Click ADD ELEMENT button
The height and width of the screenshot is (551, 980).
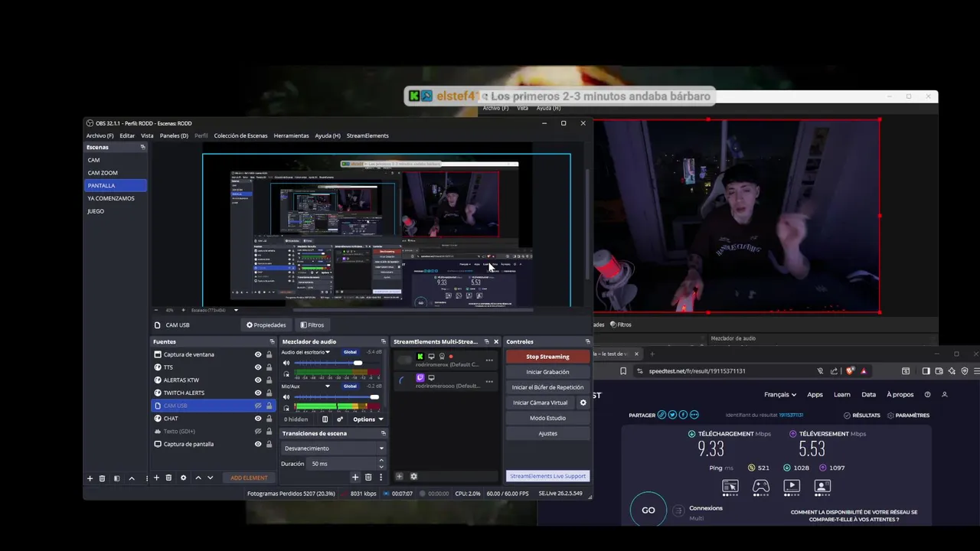[x=249, y=478]
